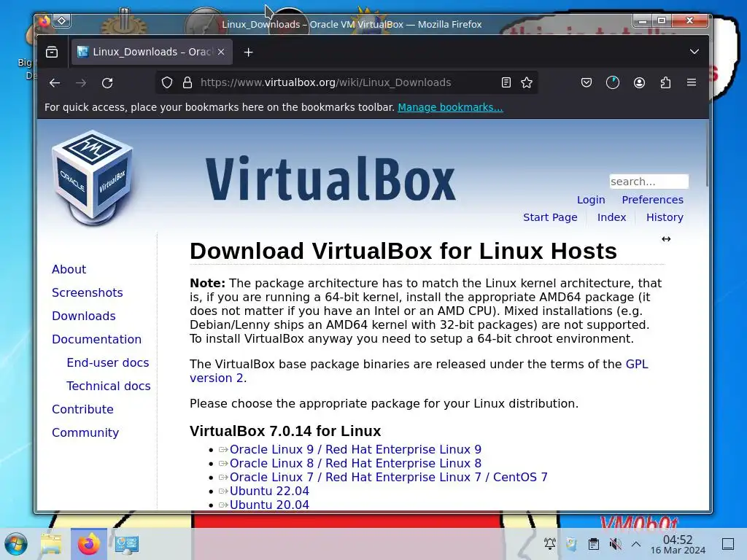Open End-user docs in sidebar
The width and height of the screenshot is (747, 560).
click(108, 363)
